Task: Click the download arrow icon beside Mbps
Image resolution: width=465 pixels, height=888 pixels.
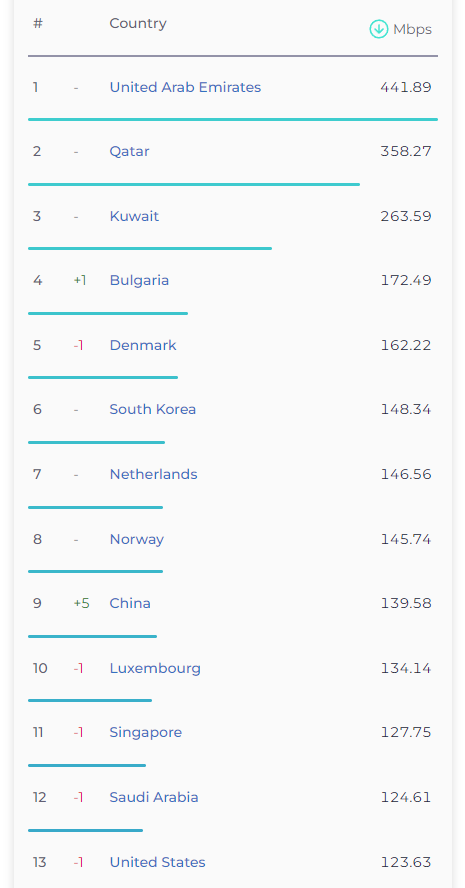Action: pyautogui.click(x=378, y=29)
